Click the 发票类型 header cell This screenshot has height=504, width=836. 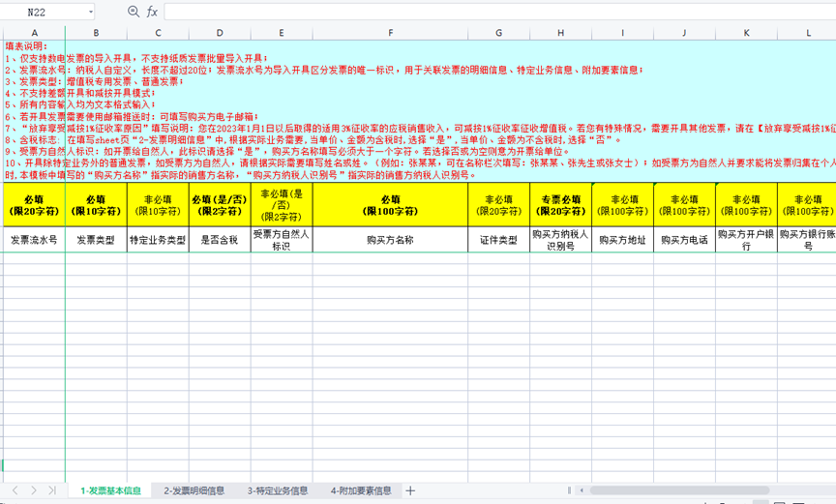(96, 240)
